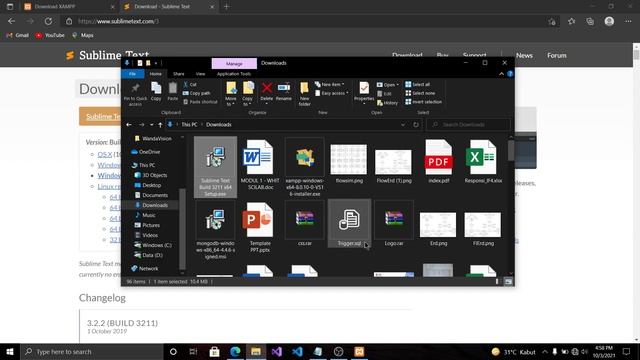Click Pin to Quick access in ribbon

[x=135, y=94]
